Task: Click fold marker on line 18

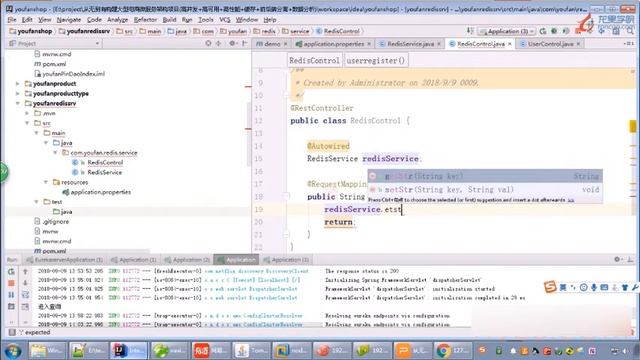Action: 286,197
